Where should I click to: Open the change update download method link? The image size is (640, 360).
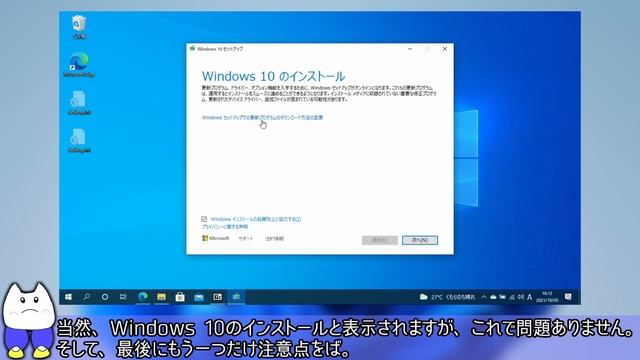coord(262,118)
